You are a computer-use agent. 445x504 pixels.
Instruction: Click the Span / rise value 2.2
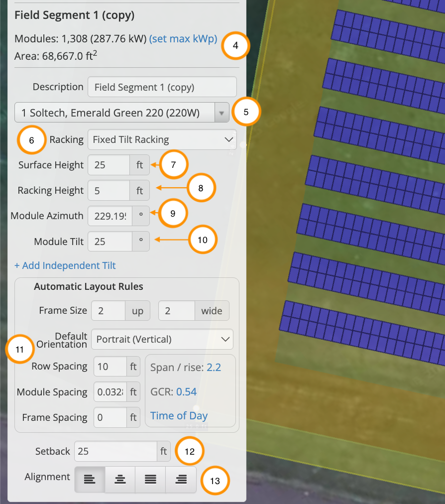pos(215,368)
